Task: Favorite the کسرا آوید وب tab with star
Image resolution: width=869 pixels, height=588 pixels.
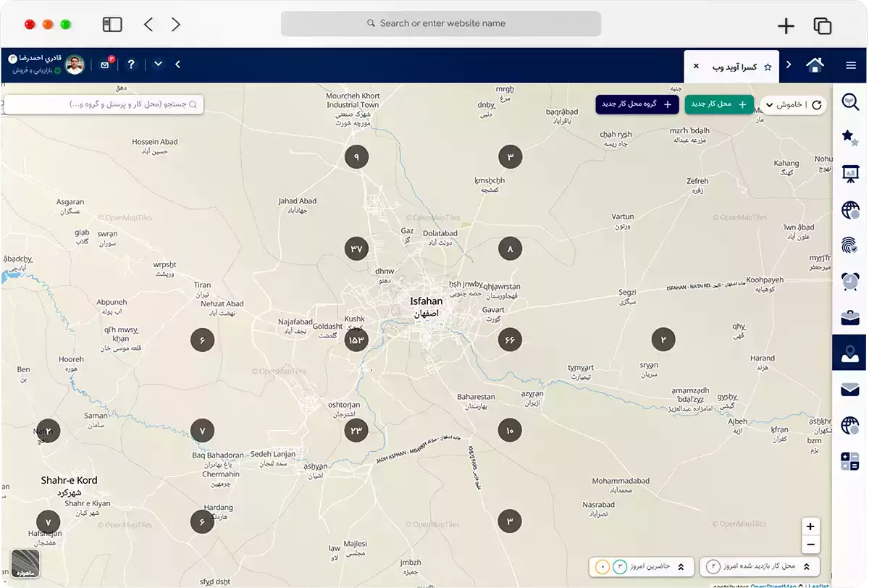Action: (x=768, y=67)
